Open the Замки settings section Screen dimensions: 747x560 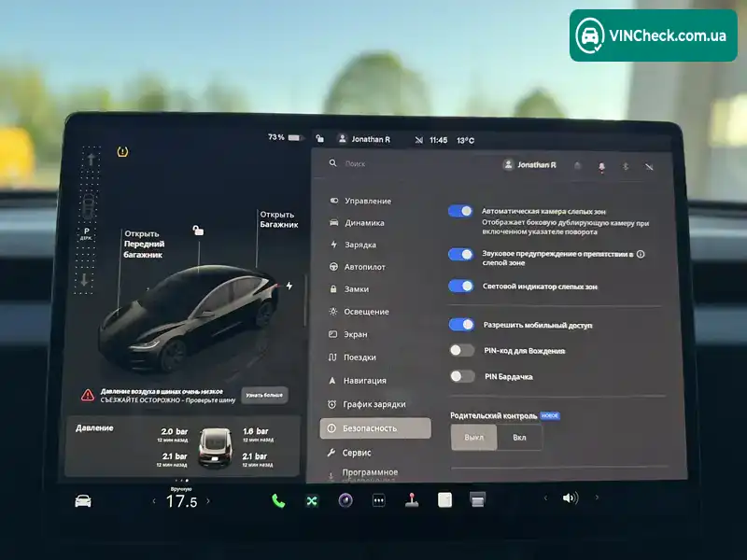pos(349,289)
